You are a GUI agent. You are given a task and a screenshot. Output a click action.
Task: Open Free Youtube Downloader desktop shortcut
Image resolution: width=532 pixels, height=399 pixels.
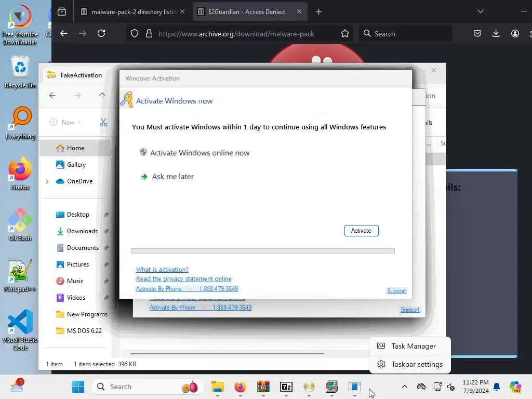coord(20,24)
